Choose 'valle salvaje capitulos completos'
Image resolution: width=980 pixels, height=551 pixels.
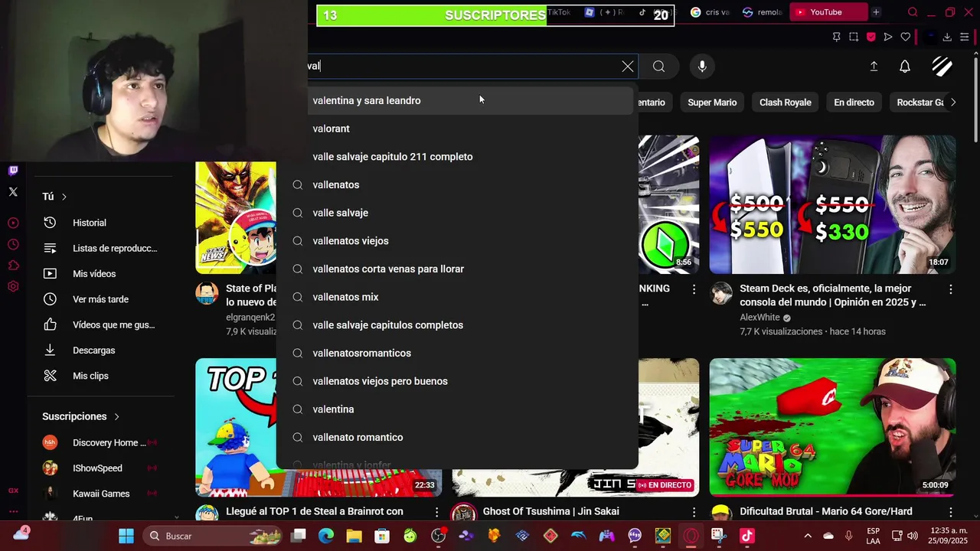(x=457, y=325)
